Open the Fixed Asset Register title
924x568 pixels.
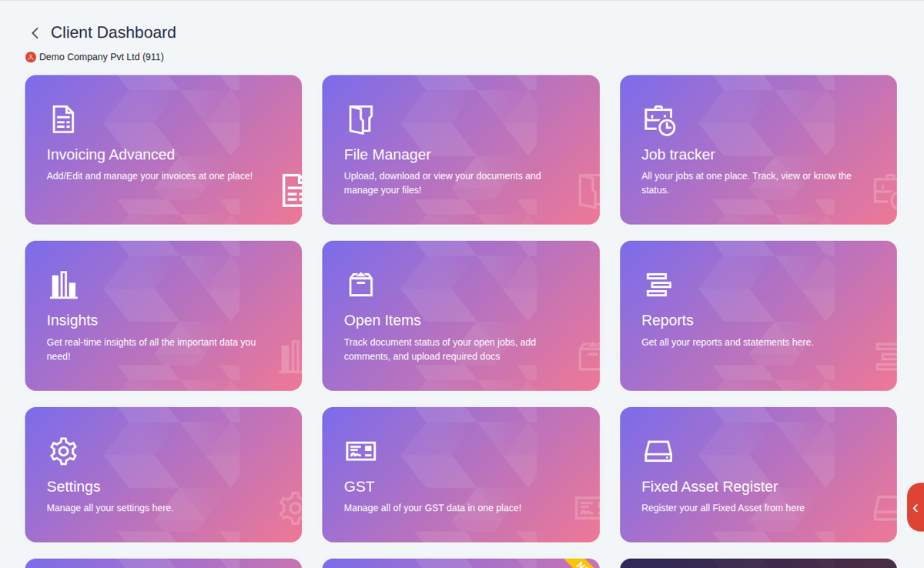coord(710,486)
